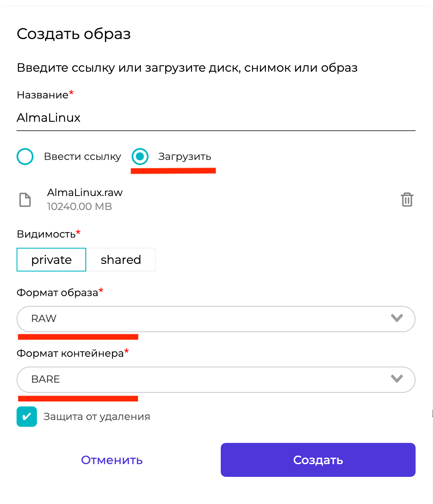
Task: Focus the "Название" field containing AlmaLinux
Action: pos(216,118)
